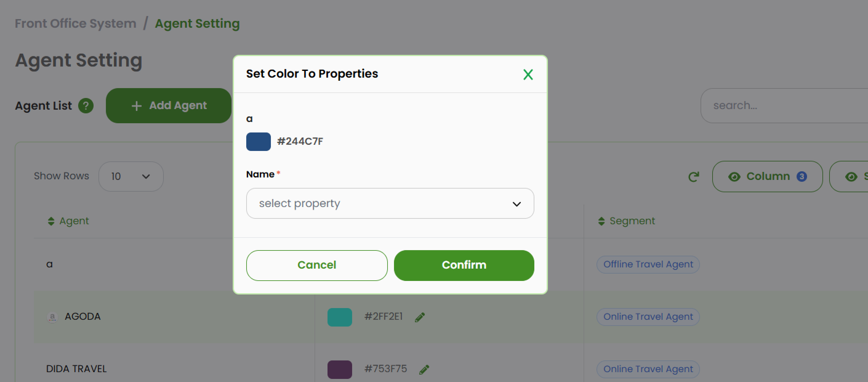The width and height of the screenshot is (868, 382).
Task: Open the Agent List help tooltip
Action: click(86, 106)
